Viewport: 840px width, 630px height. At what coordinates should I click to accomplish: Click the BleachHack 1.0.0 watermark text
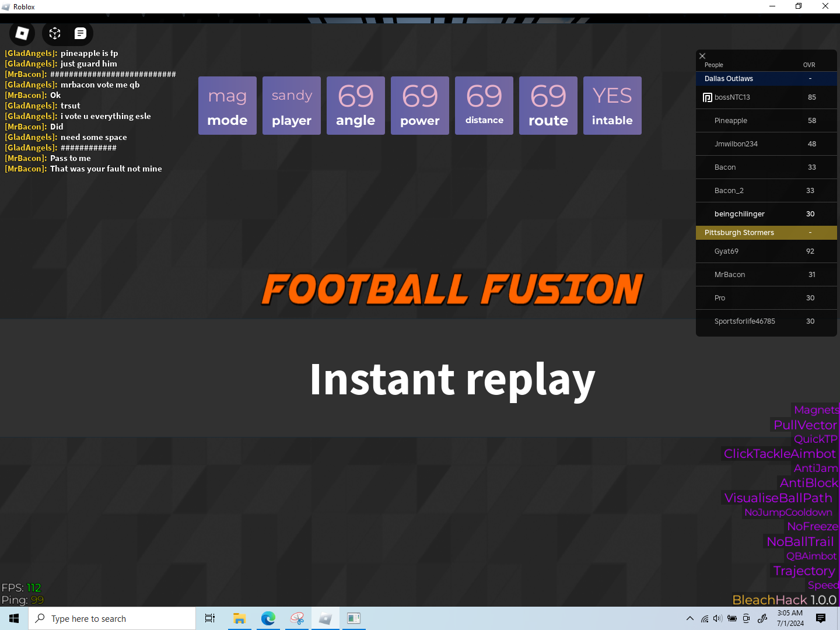click(x=784, y=600)
